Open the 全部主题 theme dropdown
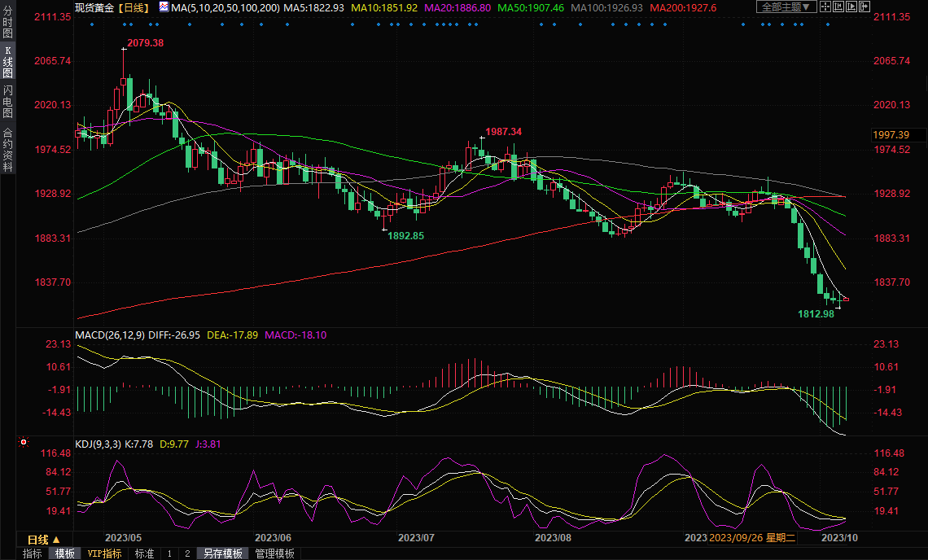This screenshot has height=560, width=928. tap(786, 7)
